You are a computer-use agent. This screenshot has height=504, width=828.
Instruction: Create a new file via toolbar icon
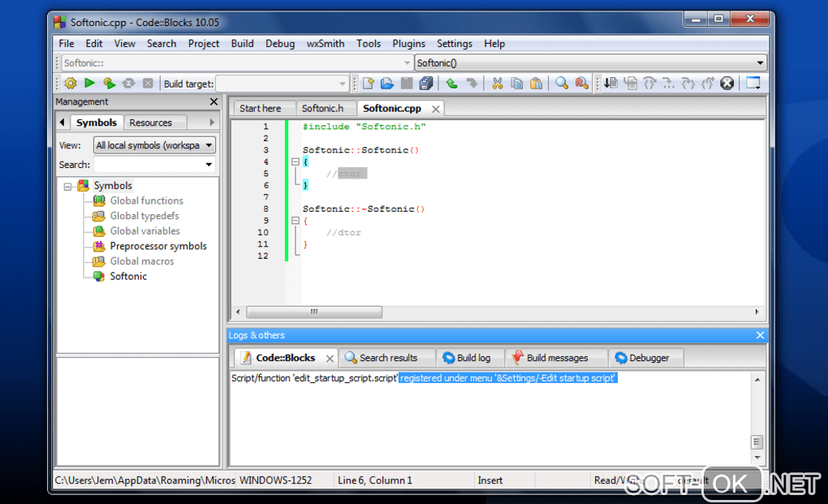368,84
